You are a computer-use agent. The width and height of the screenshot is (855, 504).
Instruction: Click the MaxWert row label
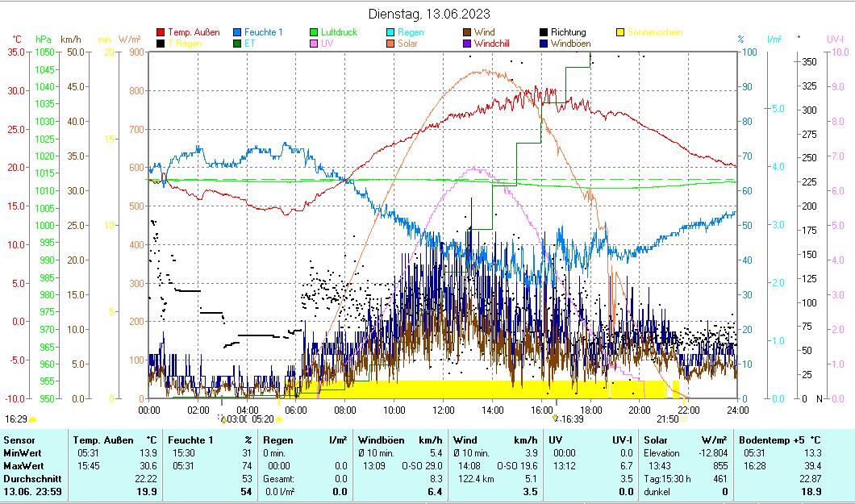point(24,466)
